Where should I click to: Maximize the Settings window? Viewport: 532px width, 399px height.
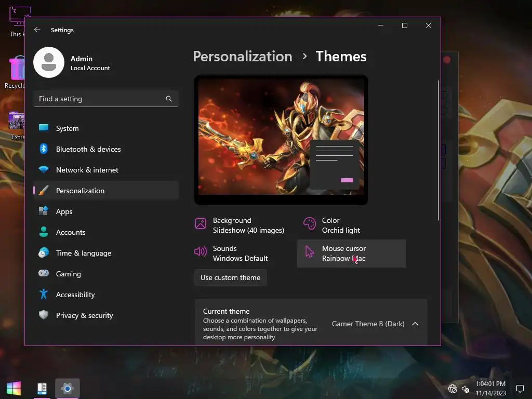tap(404, 25)
